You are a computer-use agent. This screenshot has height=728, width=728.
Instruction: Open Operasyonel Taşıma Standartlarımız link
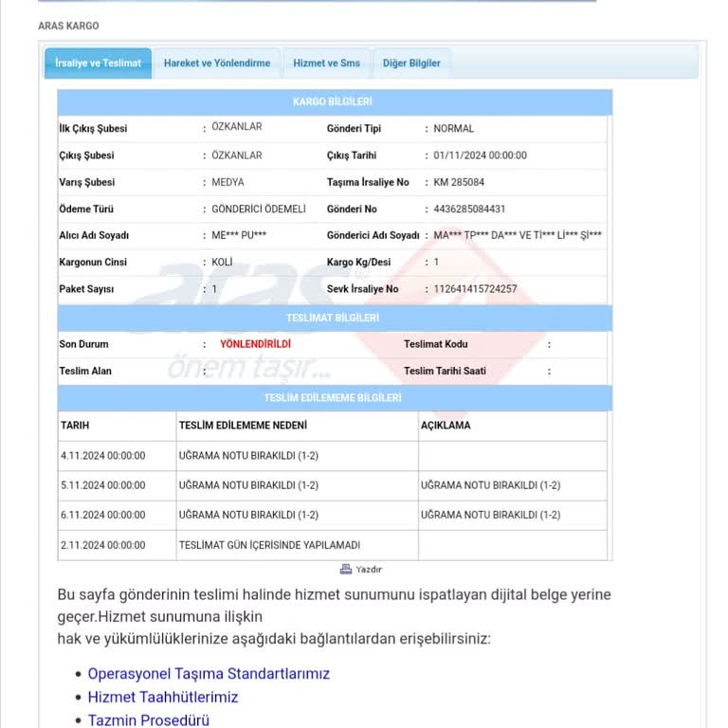pyautogui.click(x=209, y=674)
